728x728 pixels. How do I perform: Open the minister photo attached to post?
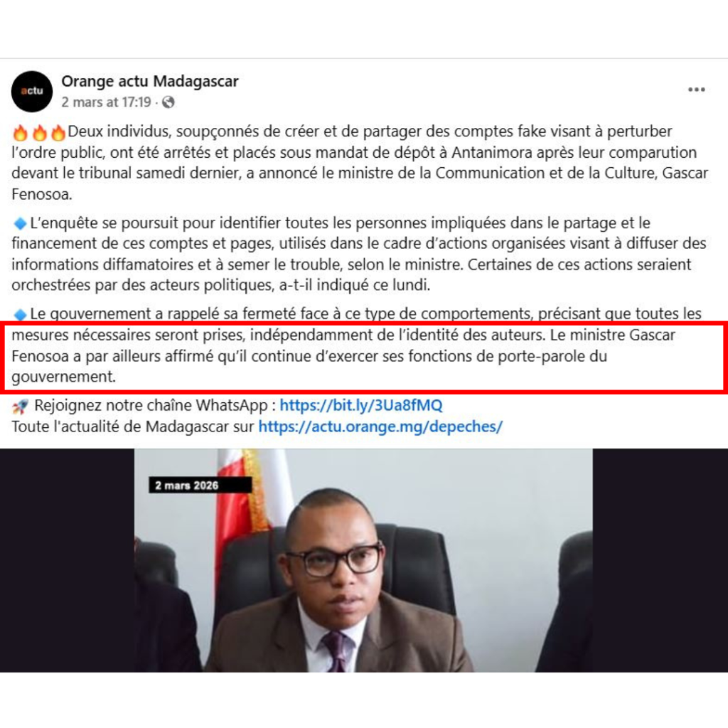point(363,560)
